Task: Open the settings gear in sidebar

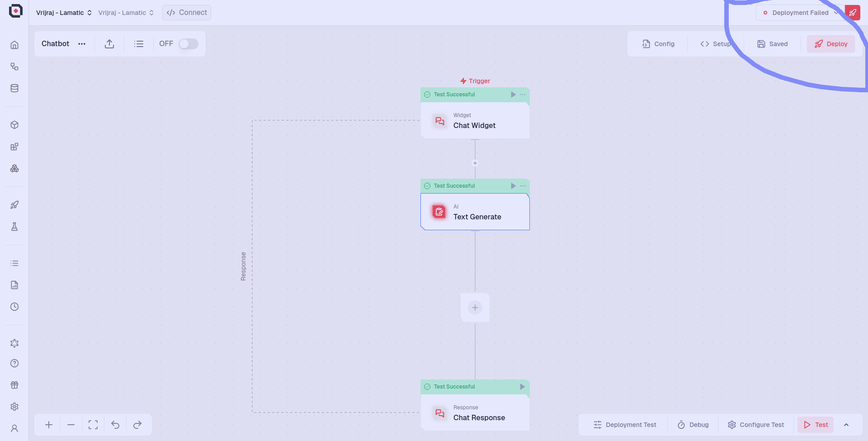Action: click(14, 407)
